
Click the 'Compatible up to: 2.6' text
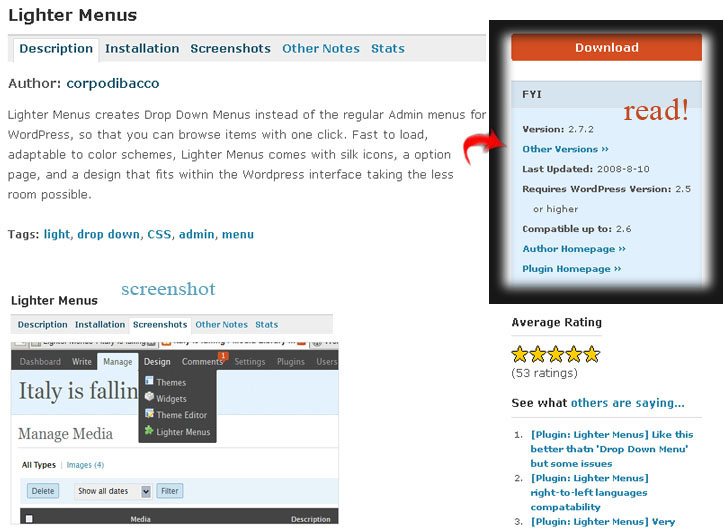coord(577,229)
